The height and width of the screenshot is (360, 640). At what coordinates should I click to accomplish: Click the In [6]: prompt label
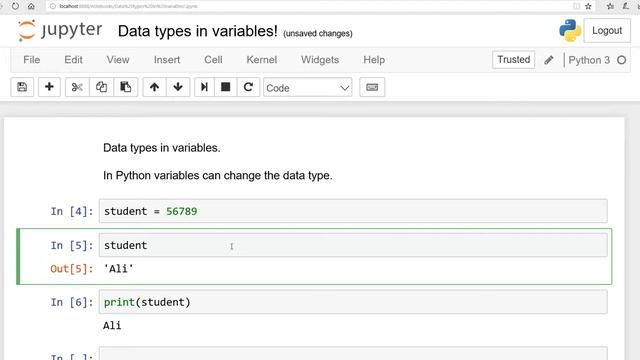coord(72,302)
